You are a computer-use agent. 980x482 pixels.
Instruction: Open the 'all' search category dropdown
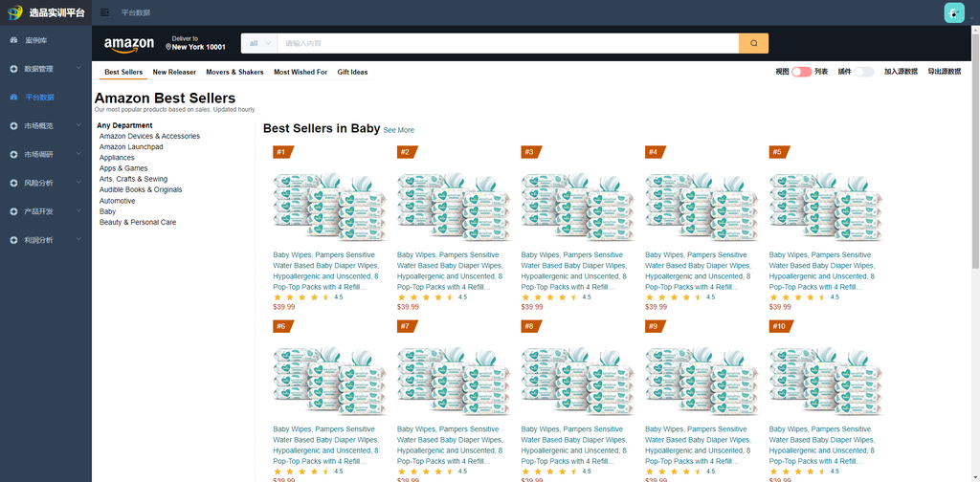(x=259, y=43)
